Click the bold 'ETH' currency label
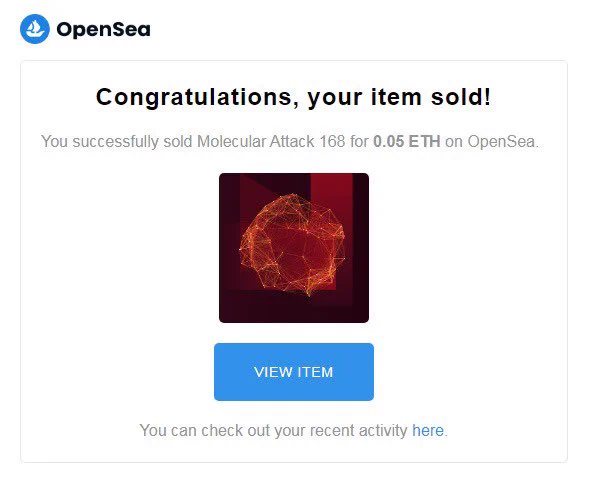Screen dimensions: 591x503 (x=424, y=142)
